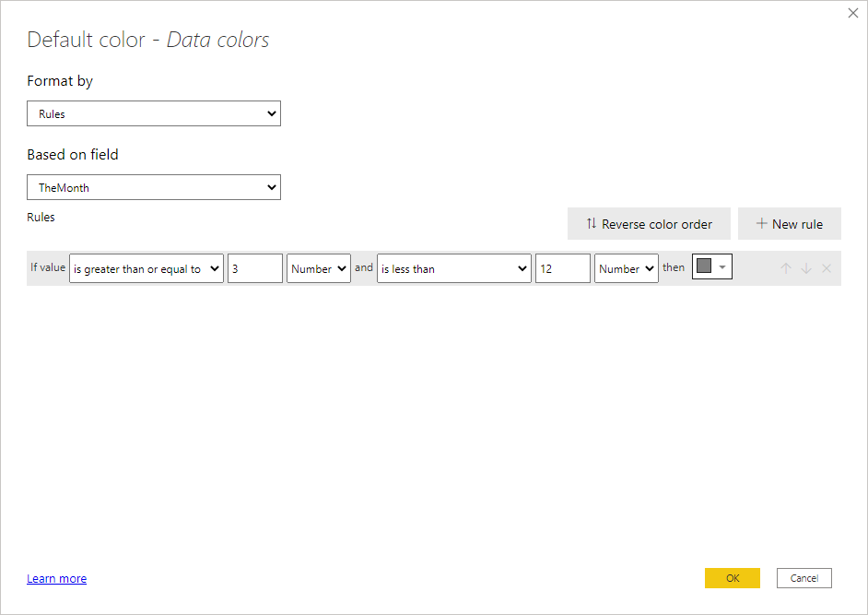Viewport: 868px width, 615px height.
Task: Click the Cancel button
Action: (803, 578)
